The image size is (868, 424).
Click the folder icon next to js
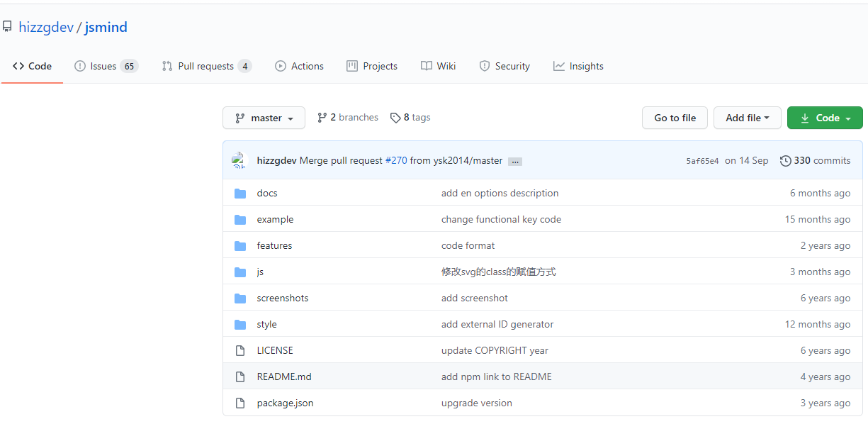240,272
